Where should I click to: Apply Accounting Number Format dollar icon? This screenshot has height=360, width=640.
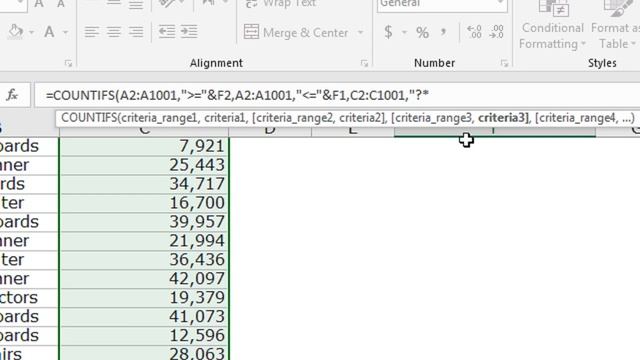coord(388,32)
